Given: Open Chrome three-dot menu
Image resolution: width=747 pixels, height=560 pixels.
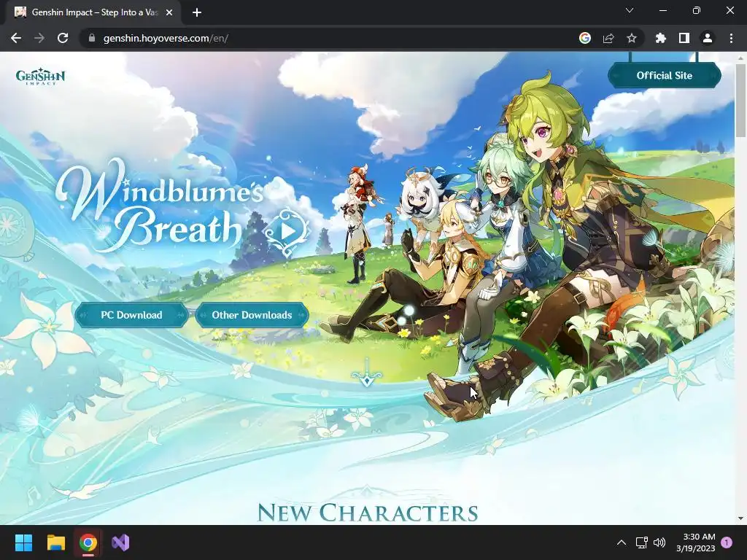Looking at the screenshot, I should (731, 38).
